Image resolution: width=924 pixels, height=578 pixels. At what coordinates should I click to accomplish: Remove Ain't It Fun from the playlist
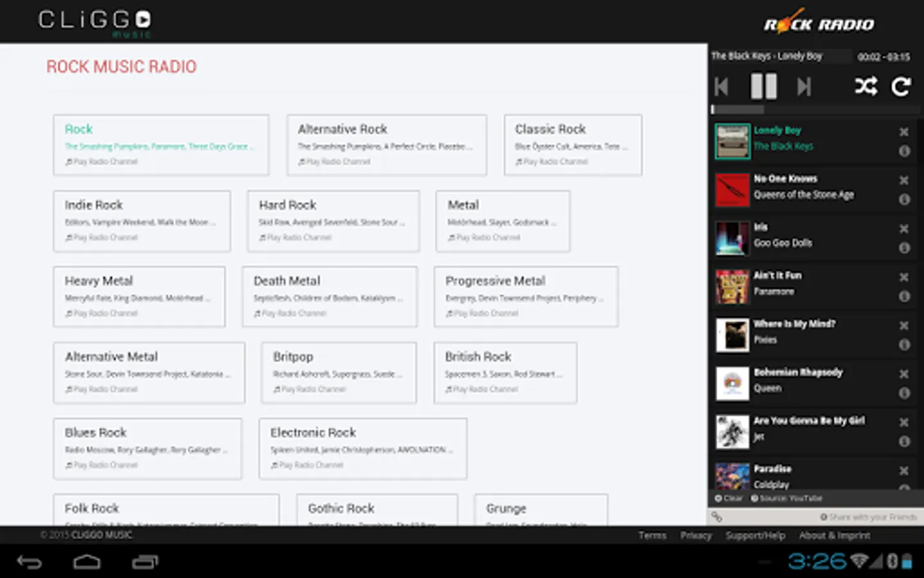pyautogui.click(x=904, y=277)
